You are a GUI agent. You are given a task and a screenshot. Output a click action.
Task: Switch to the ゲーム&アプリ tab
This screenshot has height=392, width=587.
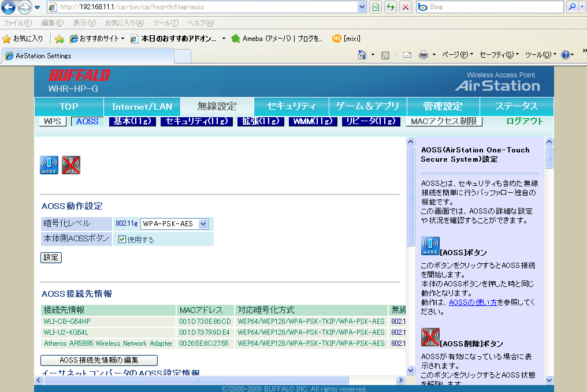[x=367, y=107]
